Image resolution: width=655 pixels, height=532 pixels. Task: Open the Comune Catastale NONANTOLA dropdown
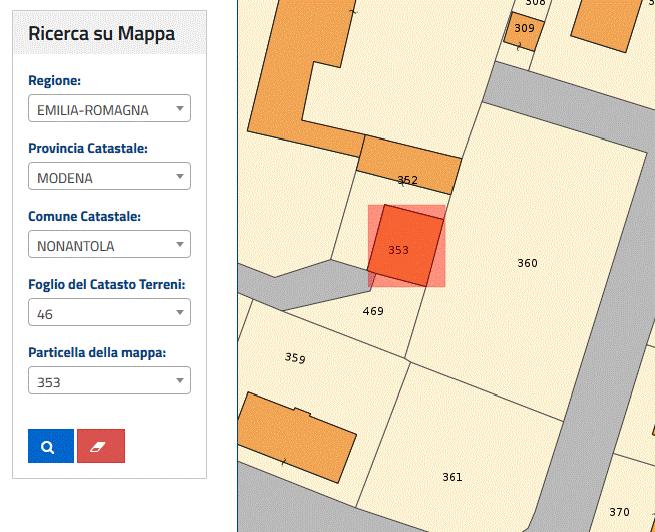(109, 244)
